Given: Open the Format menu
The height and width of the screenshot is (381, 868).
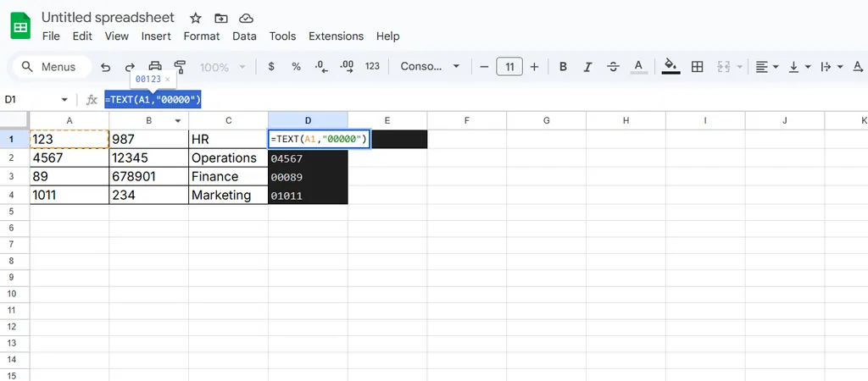Looking at the screenshot, I should coord(201,36).
